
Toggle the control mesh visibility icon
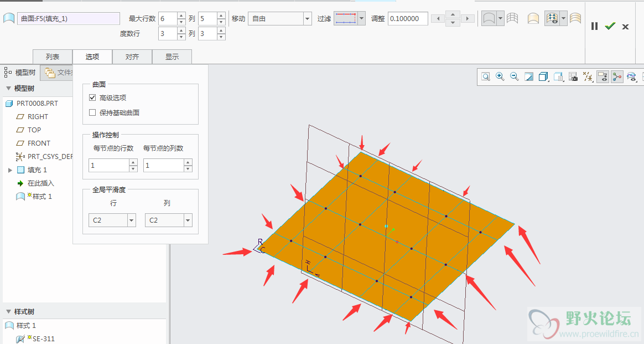pyautogui.click(x=552, y=18)
